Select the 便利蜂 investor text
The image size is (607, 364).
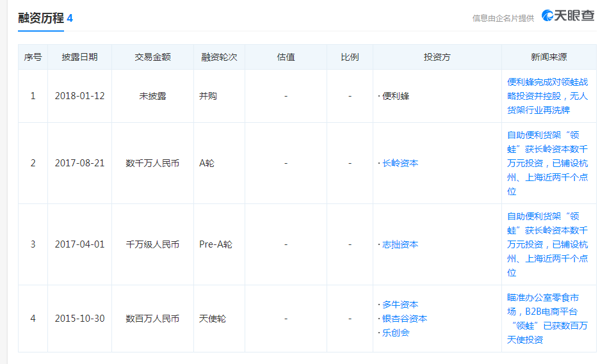pyautogui.click(x=396, y=96)
